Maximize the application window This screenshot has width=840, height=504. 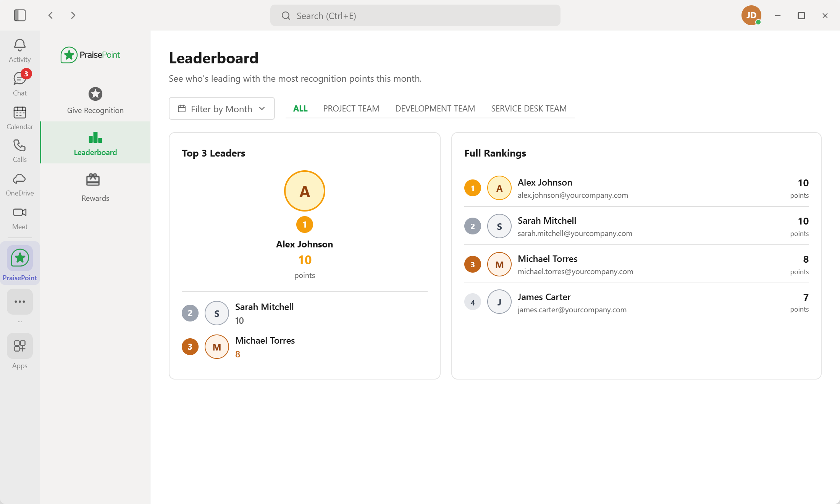801,15
